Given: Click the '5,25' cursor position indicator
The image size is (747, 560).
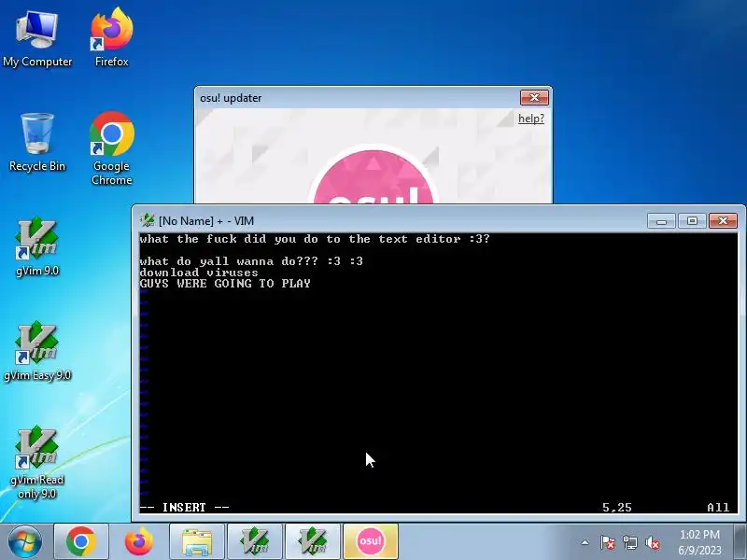Looking at the screenshot, I should click(617, 508).
